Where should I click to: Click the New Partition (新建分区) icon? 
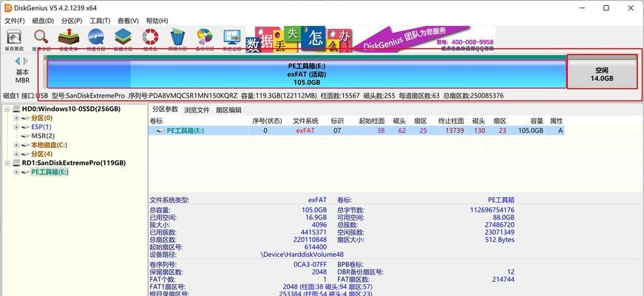click(x=123, y=38)
